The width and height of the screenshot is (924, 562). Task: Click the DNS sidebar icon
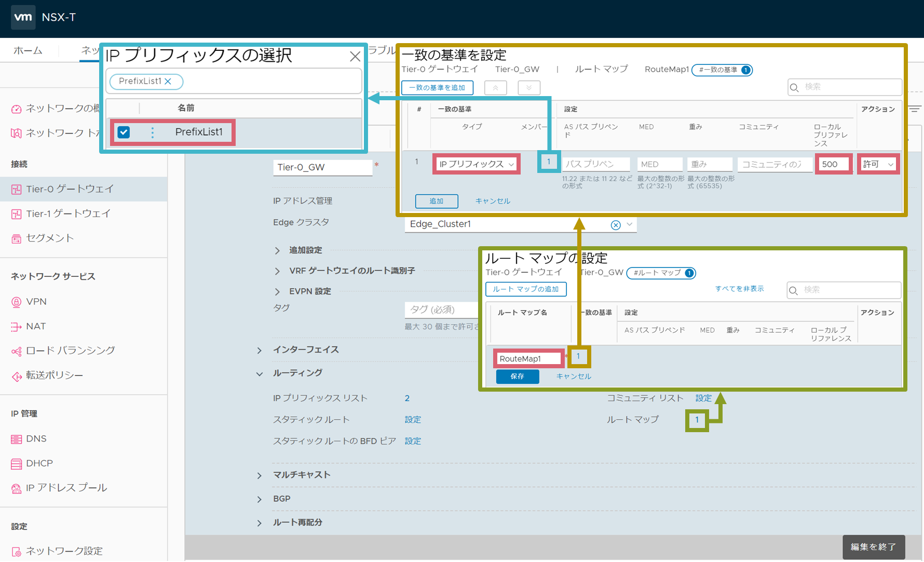(17, 439)
